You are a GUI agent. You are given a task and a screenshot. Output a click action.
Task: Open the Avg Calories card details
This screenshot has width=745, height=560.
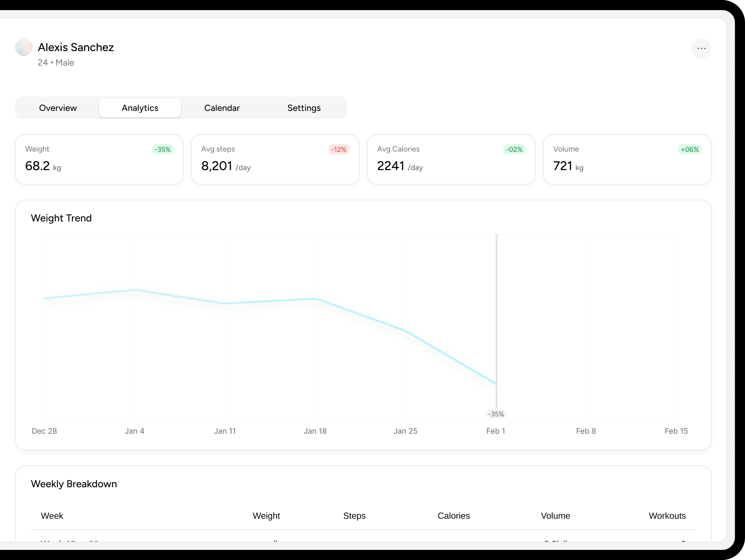coord(451,159)
